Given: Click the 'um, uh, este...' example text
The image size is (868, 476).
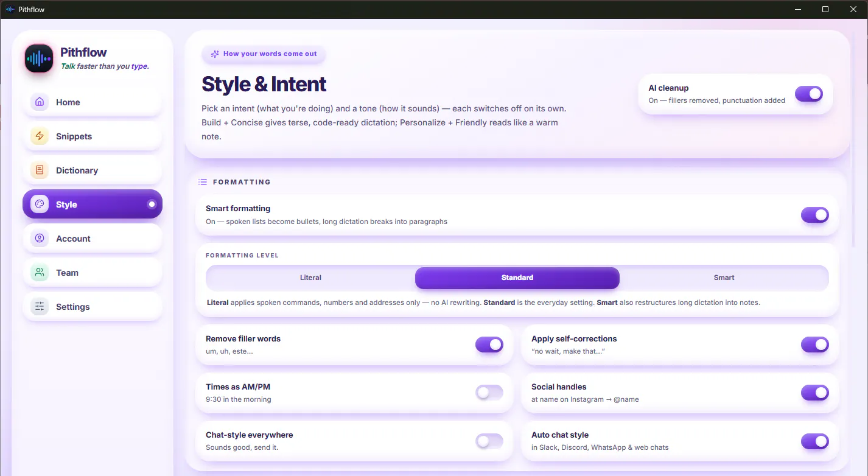Looking at the screenshot, I should tap(229, 352).
